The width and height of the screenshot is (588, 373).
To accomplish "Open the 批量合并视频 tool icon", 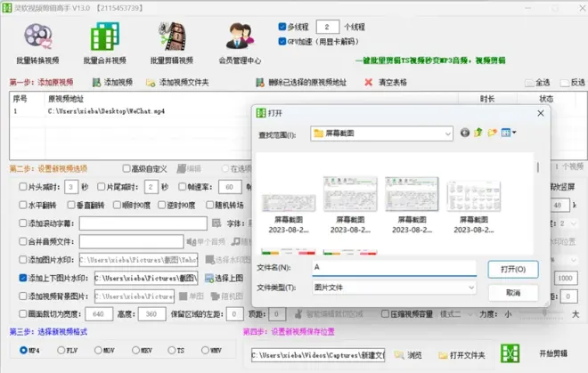I will (x=105, y=36).
